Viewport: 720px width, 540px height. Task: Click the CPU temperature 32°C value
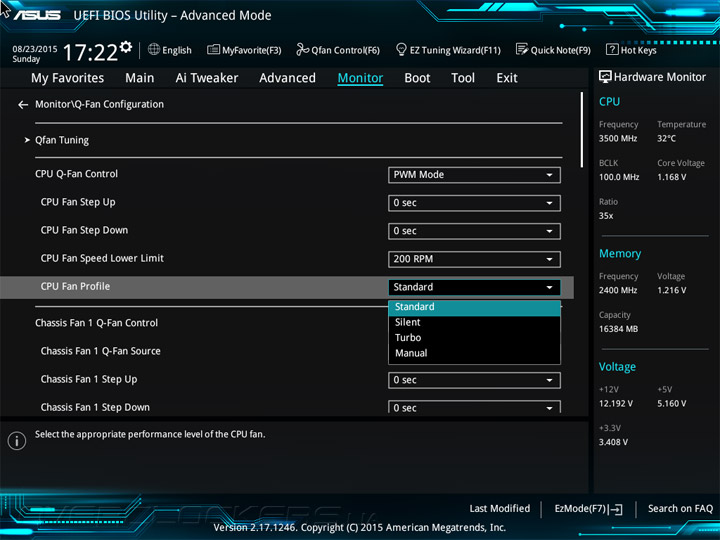[666, 139]
